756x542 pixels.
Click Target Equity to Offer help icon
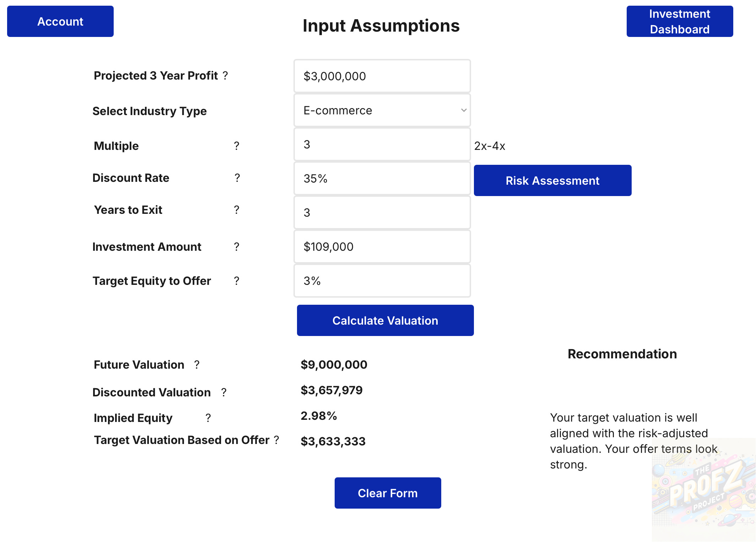[x=237, y=281]
